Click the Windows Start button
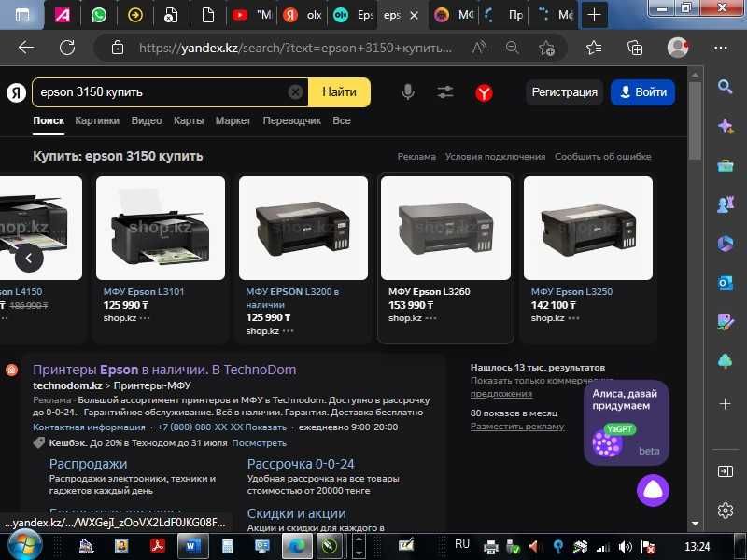The width and height of the screenshot is (747, 560). click(x=25, y=546)
